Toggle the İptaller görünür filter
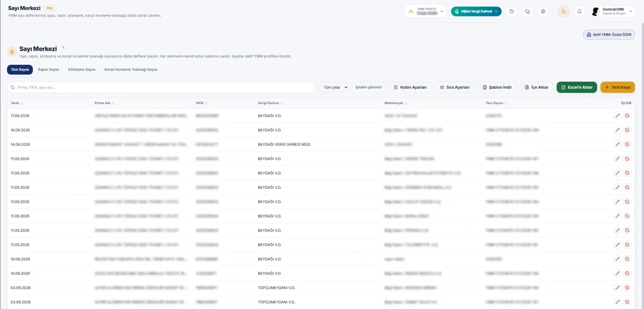Viewport: 644px width, 309px height. (369, 87)
